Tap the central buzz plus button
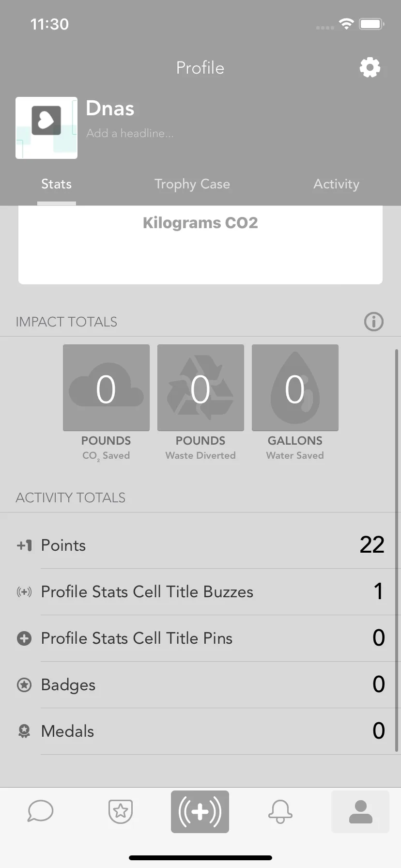 [x=200, y=812]
